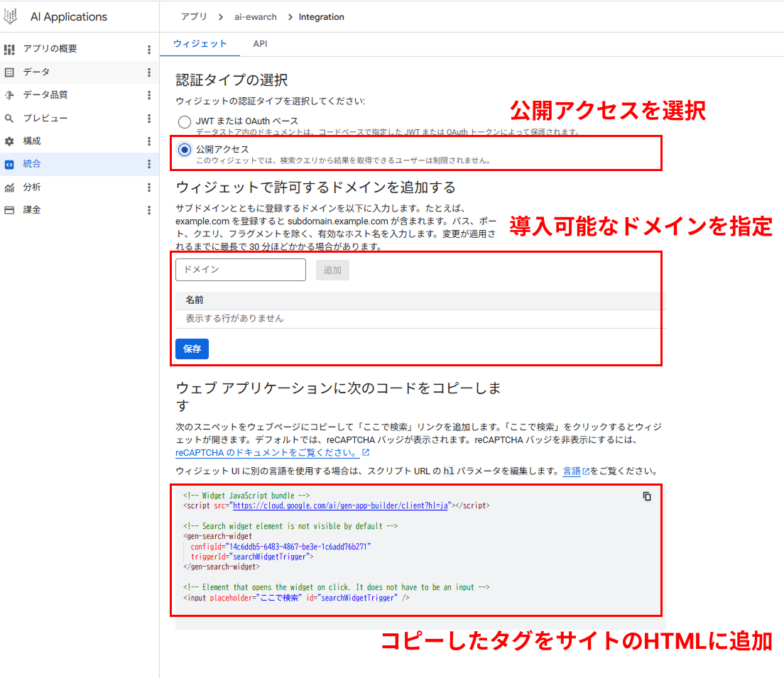Click the triggerId line in the code snippet
The height and width of the screenshot is (678, 784).
click(252, 557)
